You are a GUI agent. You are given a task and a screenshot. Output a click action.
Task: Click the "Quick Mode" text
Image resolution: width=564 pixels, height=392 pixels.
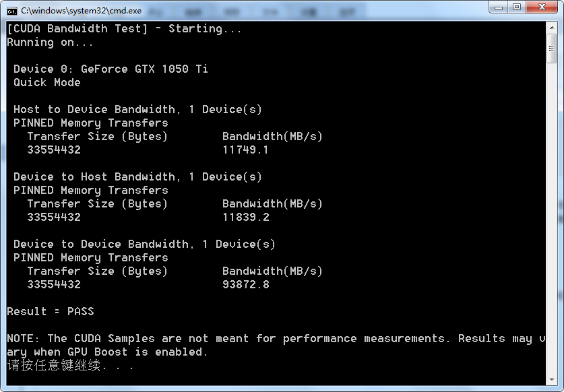pyautogui.click(x=47, y=83)
